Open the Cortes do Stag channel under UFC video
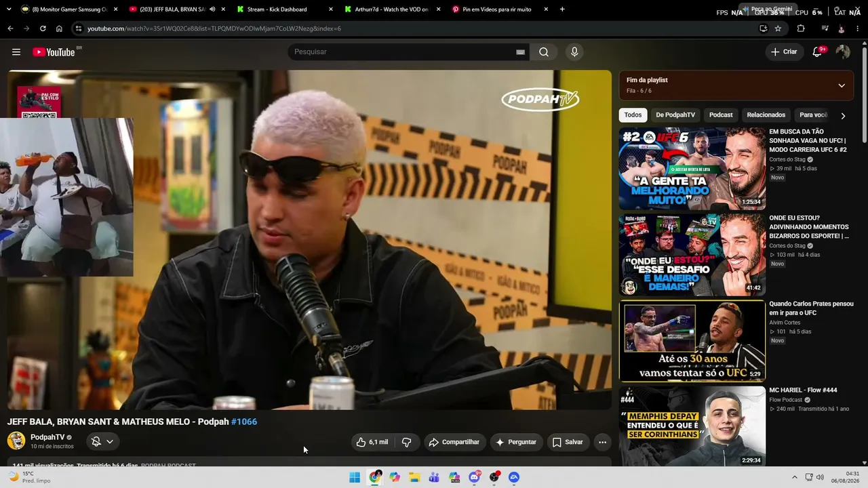Image resolution: width=868 pixels, height=488 pixels. coord(787,159)
